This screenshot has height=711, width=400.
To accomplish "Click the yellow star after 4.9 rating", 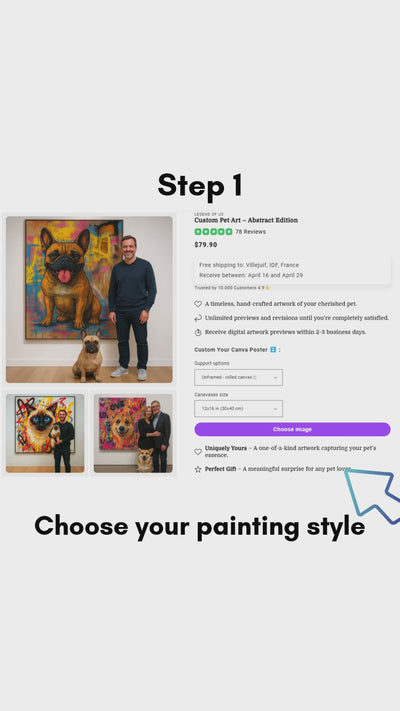I will point(268,288).
